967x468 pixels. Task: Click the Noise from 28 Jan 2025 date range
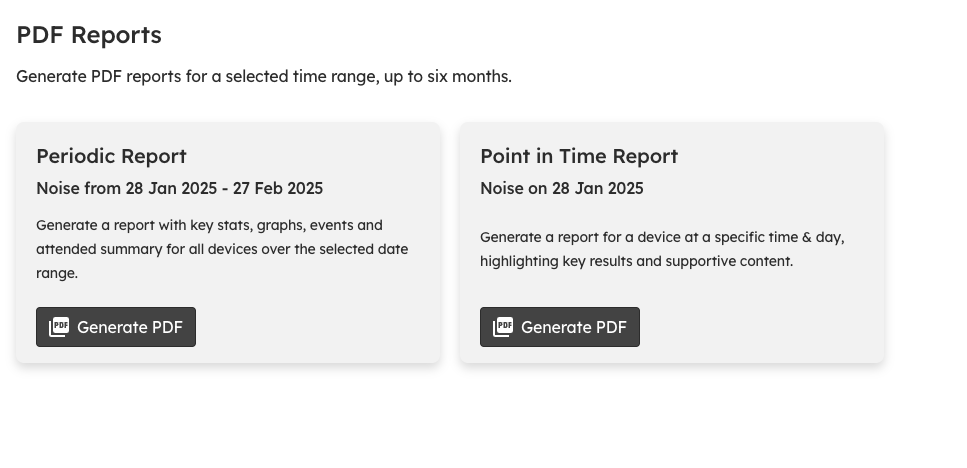[x=179, y=188]
